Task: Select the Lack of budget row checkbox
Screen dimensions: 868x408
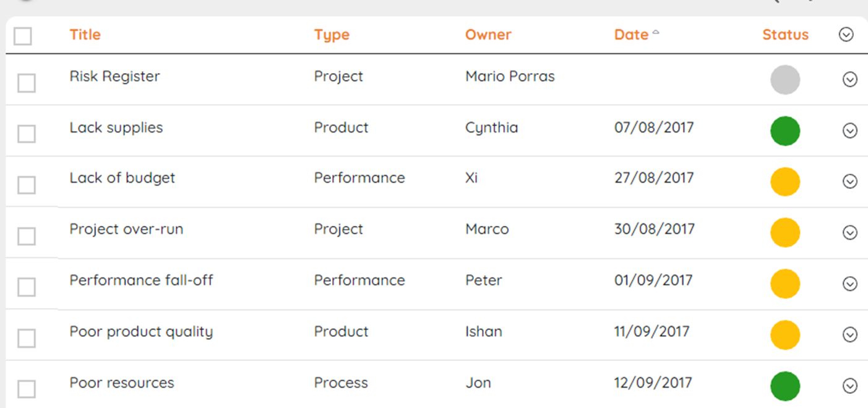Action: (x=27, y=185)
